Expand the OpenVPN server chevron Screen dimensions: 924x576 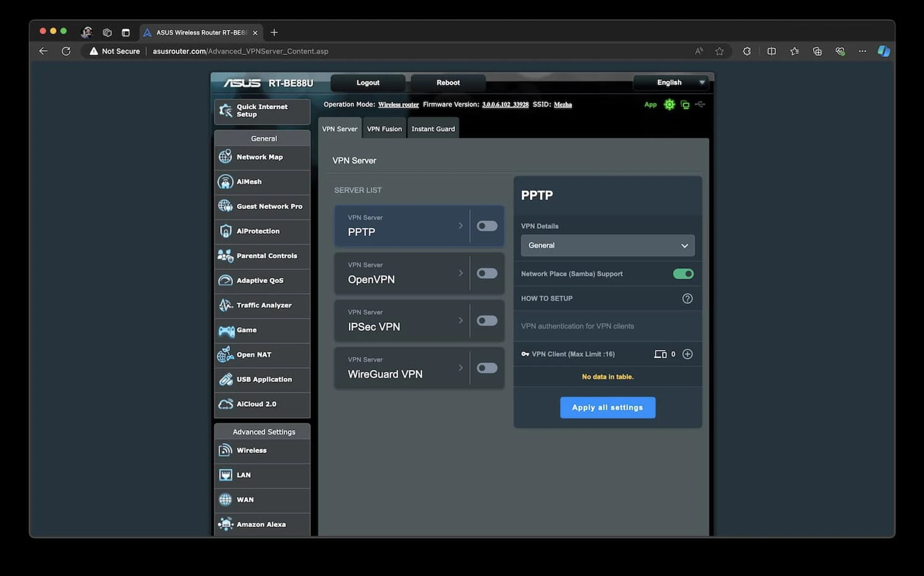click(461, 273)
